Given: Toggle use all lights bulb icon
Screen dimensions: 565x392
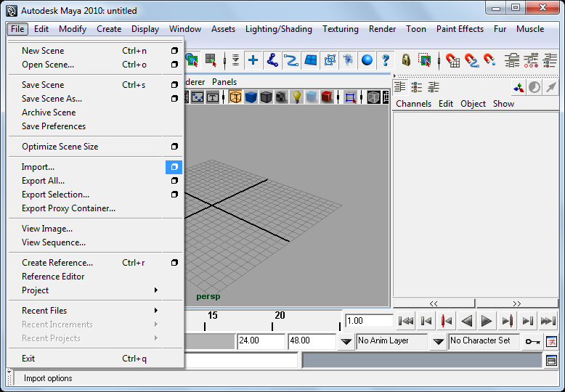Looking at the screenshot, I should [x=296, y=97].
